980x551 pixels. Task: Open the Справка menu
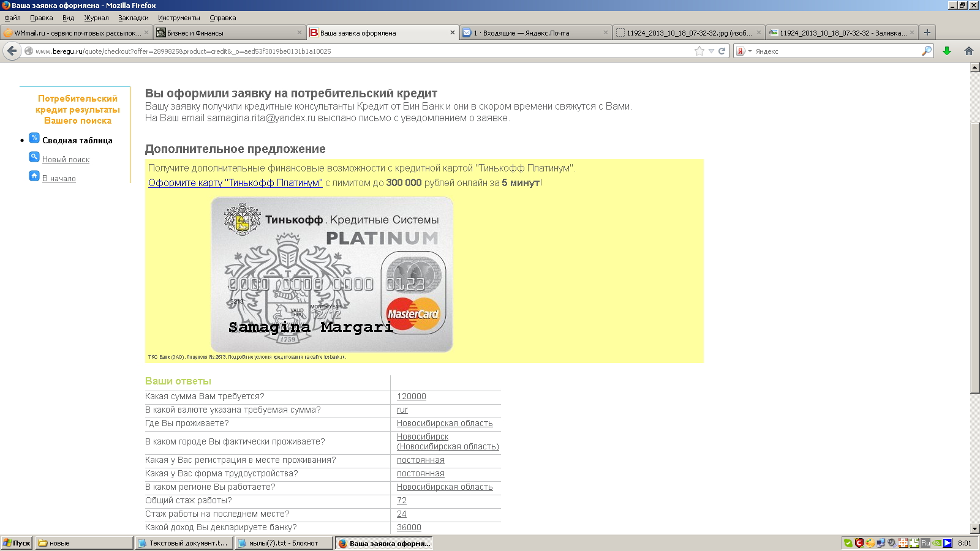click(x=223, y=18)
